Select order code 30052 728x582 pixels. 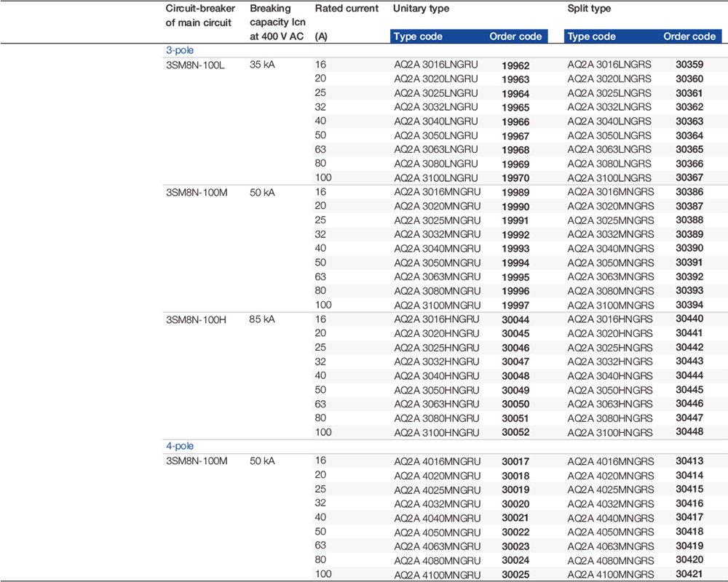[x=515, y=432]
